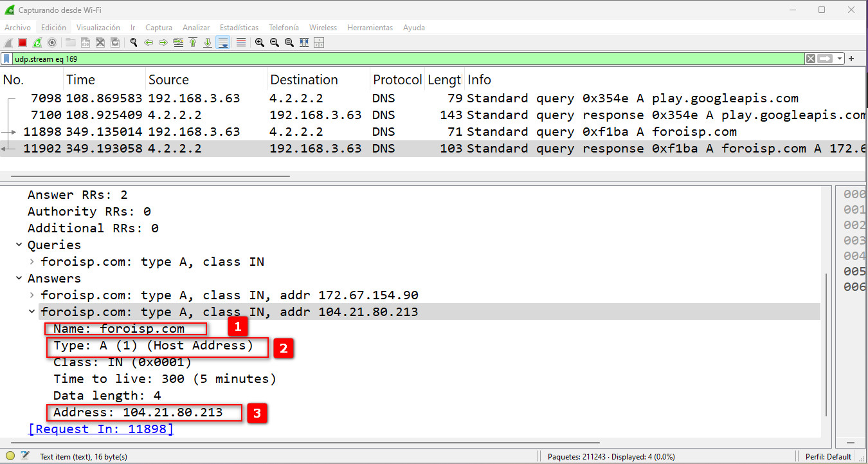
Task: Collapse the Queries tree section
Action: point(19,245)
